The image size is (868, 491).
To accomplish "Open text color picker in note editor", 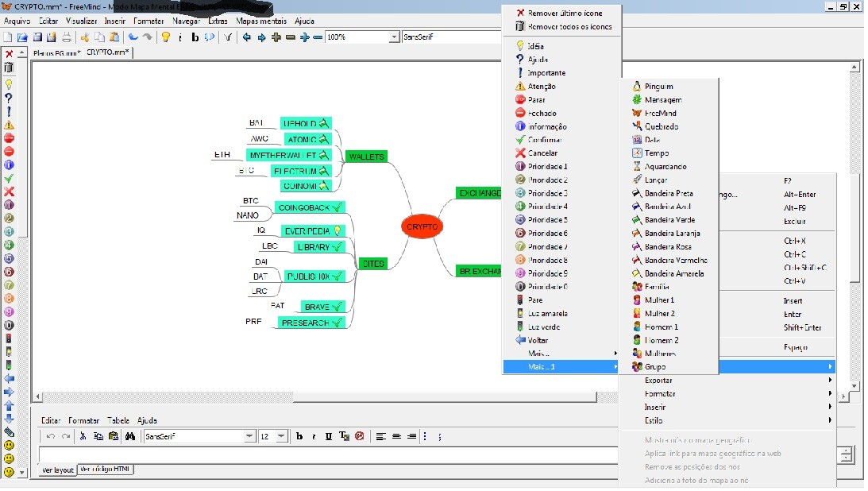I will (344, 436).
